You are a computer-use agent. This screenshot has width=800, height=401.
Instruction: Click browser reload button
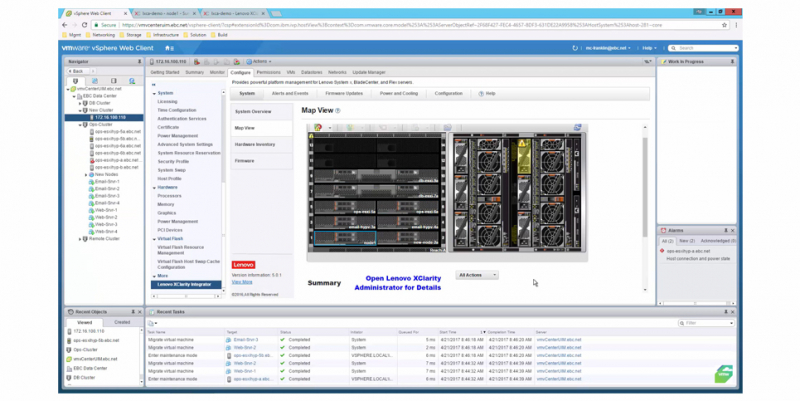85,25
